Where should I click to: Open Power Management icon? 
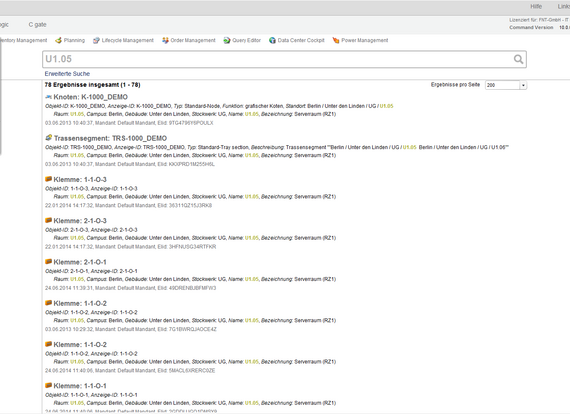[x=336, y=40]
